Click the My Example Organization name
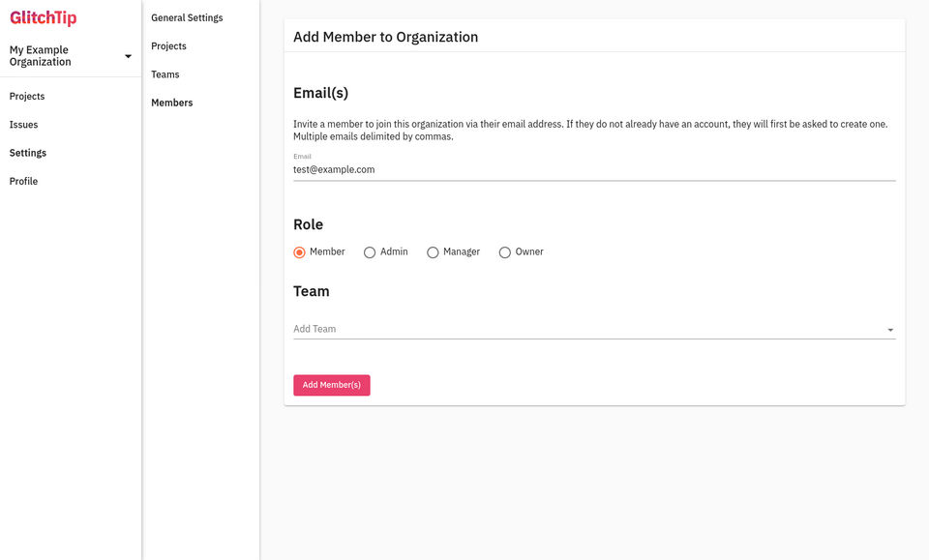The width and height of the screenshot is (929, 560). coord(40,56)
